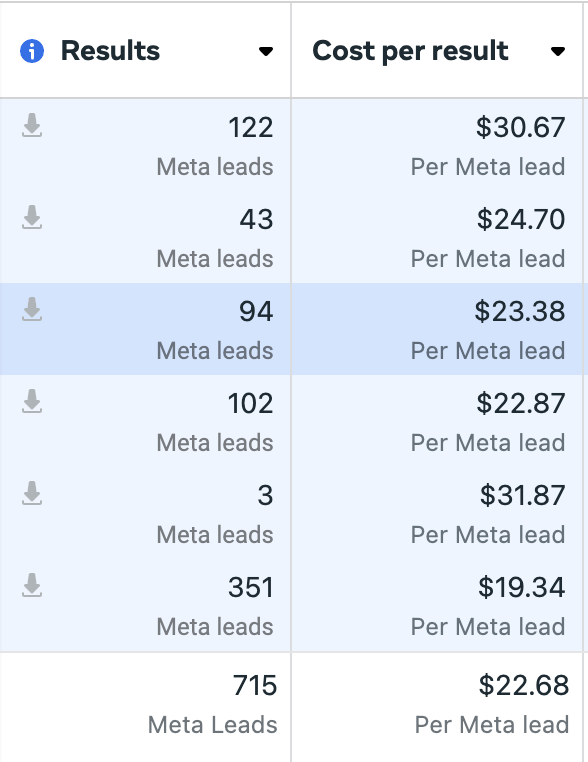588x762 pixels.
Task: Open the Cost per result dropdown arrow
Action: point(558,51)
